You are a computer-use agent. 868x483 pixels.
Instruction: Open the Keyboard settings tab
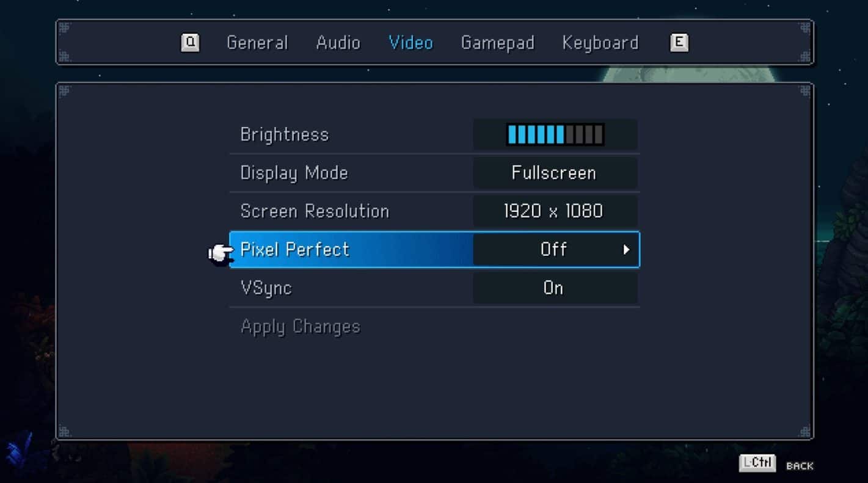point(600,43)
